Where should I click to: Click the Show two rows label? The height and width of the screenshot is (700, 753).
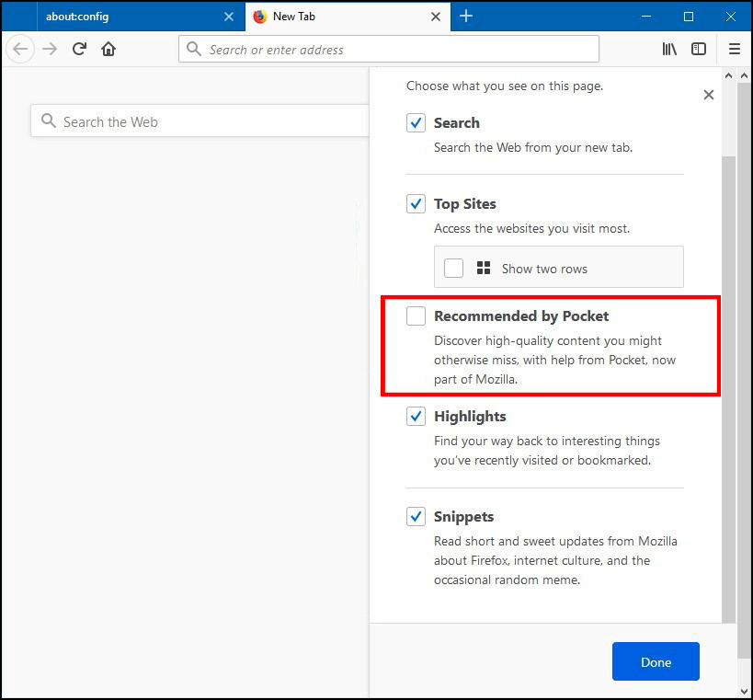(x=544, y=269)
